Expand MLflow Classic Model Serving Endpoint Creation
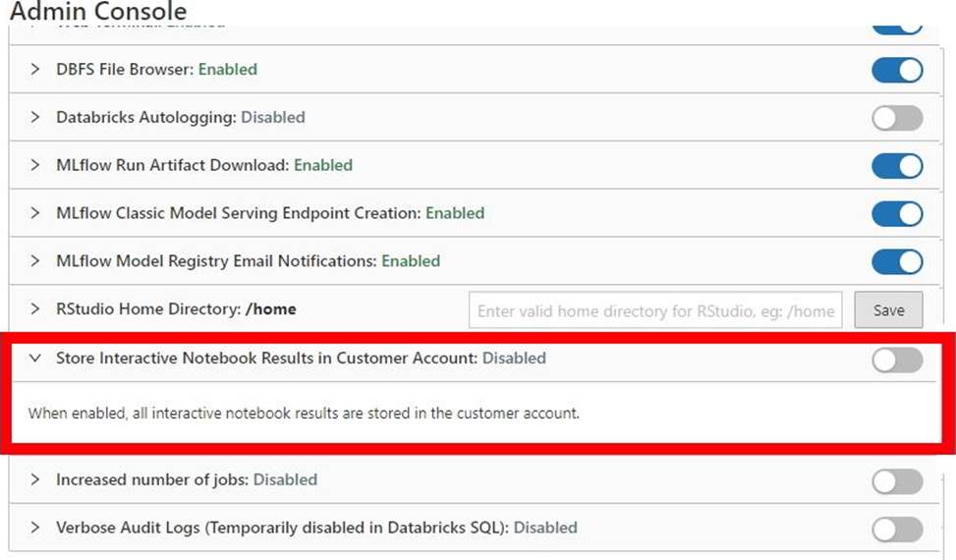 [35, 213]
